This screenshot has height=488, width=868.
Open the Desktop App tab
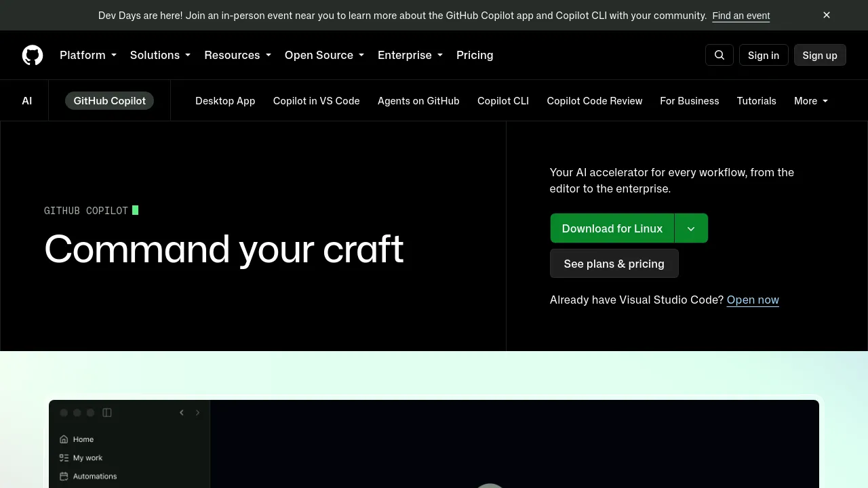pos(225,100)
